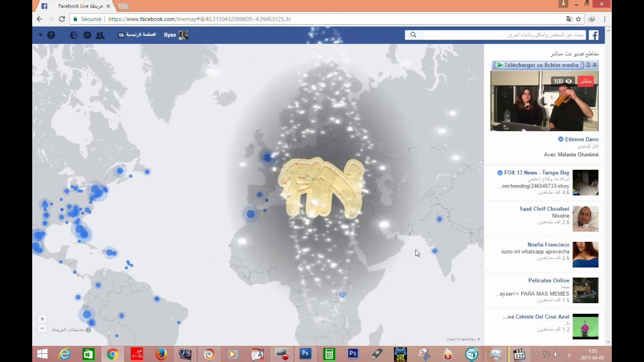Screen dimensions: 644x362
Task: Open Chrome three-dot menu
Action: pos(604,19)
